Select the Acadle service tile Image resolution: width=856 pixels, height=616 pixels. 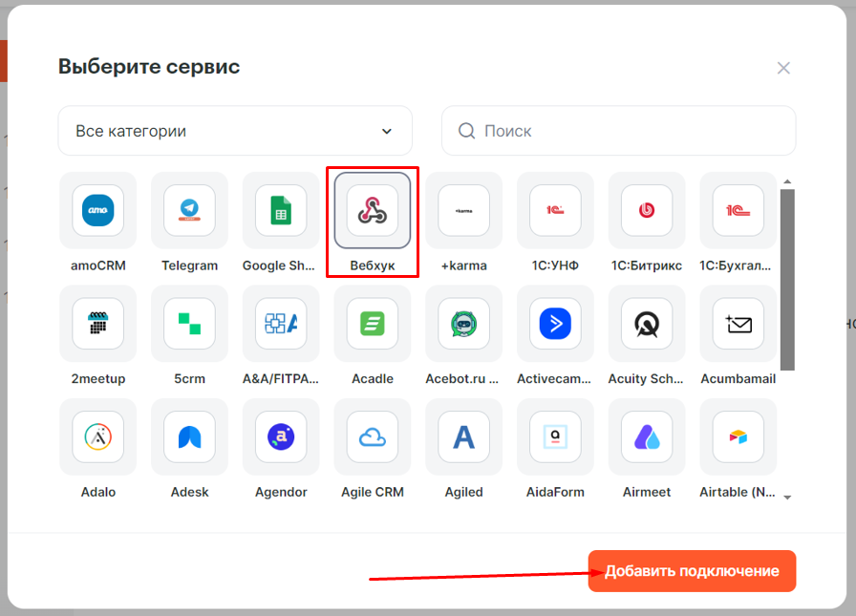click(372, 324)
